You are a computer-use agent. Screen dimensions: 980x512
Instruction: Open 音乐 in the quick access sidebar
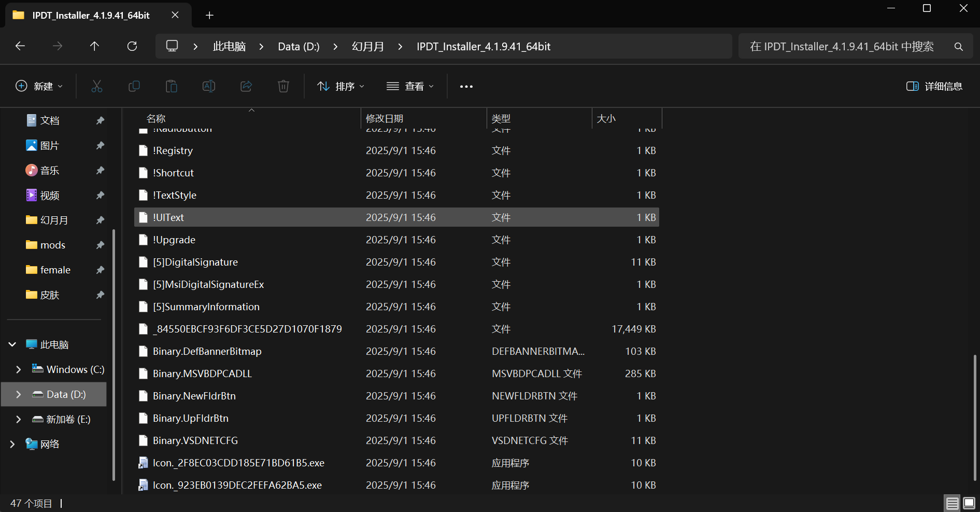pos(50,171)
